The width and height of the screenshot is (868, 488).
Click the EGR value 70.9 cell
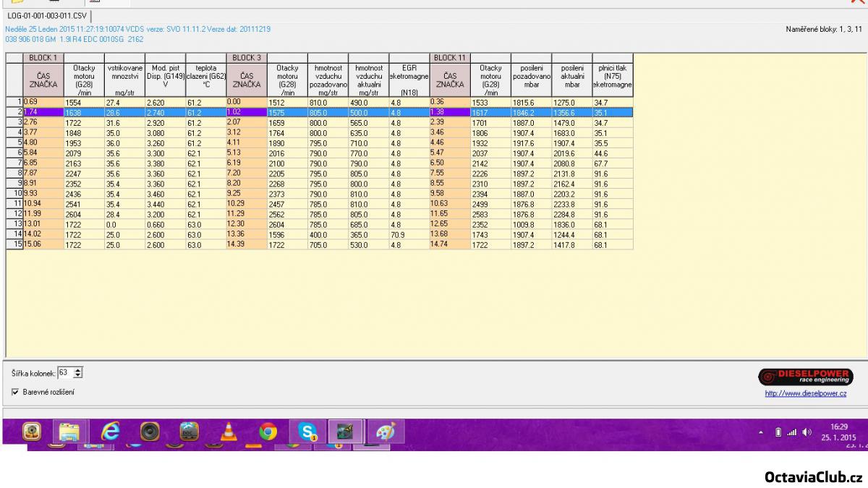click(409, 234)
